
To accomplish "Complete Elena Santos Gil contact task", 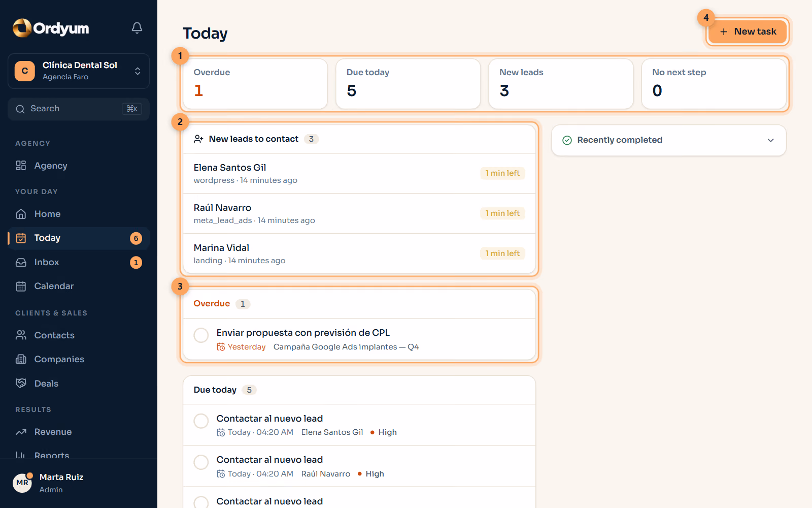I will tap(201, 421).
